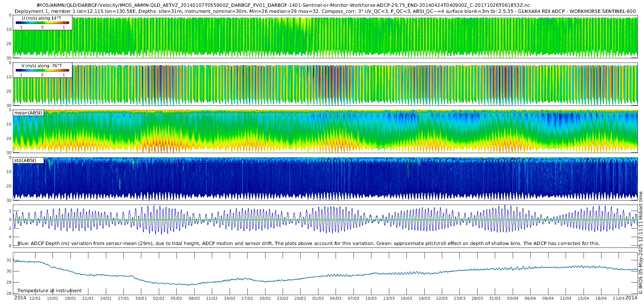Screen dimensions: 644x304
Task: Click the 21/04 date tick label
Action: (x=619, y=298)
